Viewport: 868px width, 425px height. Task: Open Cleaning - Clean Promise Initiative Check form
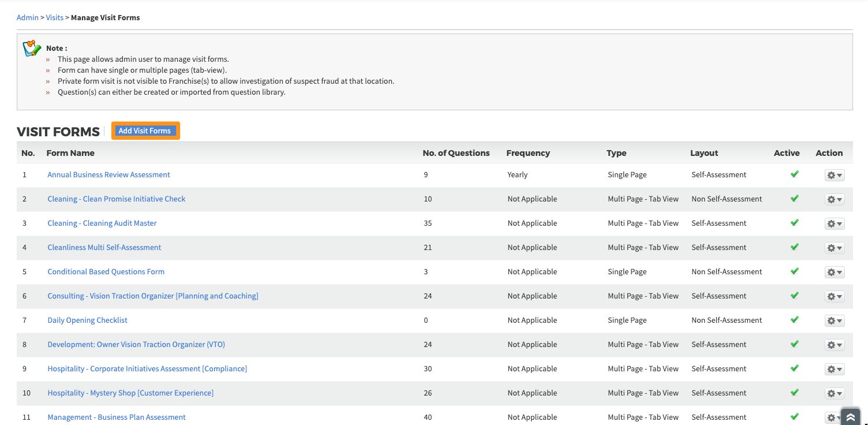point(117,199)
